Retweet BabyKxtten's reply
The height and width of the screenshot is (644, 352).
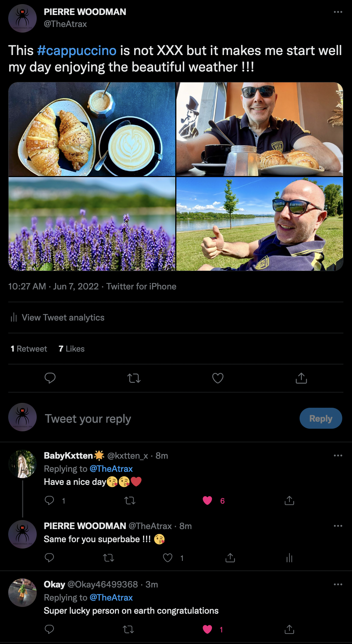tap(130, 501)
